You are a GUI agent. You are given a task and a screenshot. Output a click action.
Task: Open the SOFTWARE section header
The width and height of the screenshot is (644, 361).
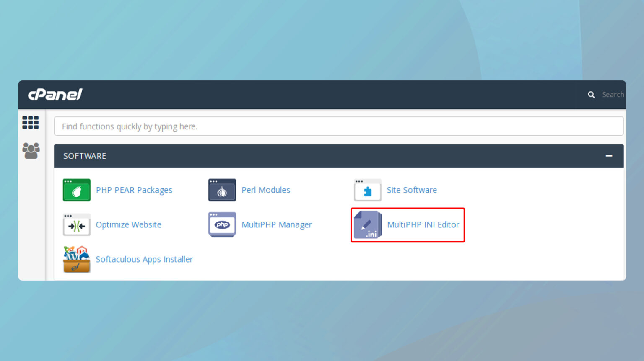[x=85, y=156]
